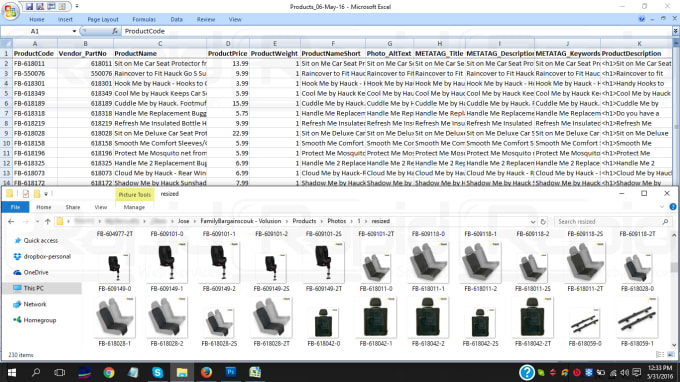This screenshot has height=382, width=680.
Task: Switch Explorer to large thumbnails view icon
Action: pos(670,355)
